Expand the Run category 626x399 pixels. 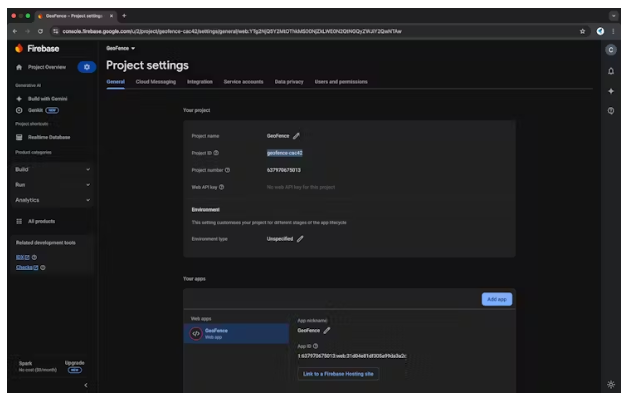[52, 185]
